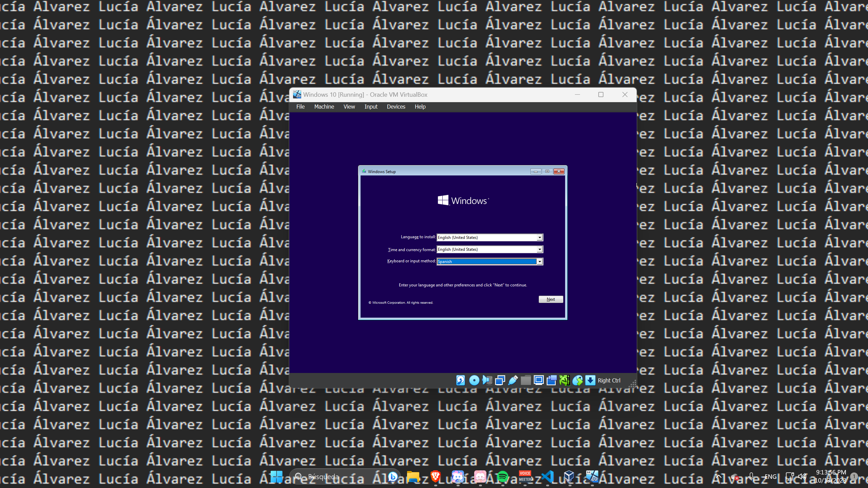Click the Next button in Windows Setup
Screen dimensions: 868x488
coord(551,299)
